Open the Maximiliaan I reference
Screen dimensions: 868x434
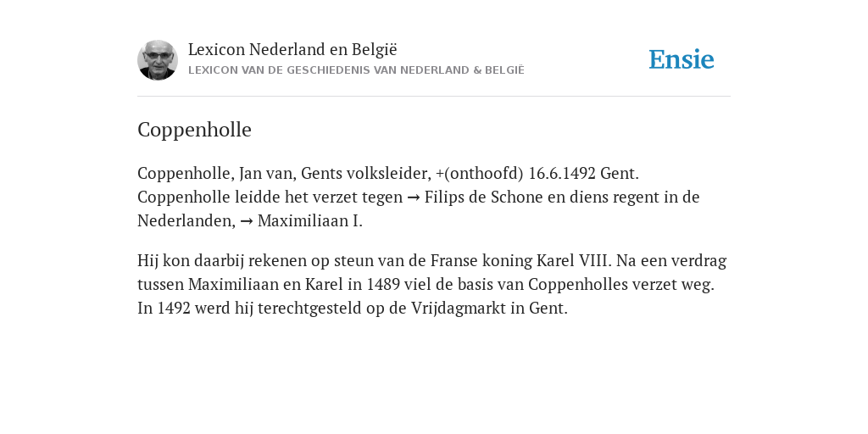(x=310, y=221)
